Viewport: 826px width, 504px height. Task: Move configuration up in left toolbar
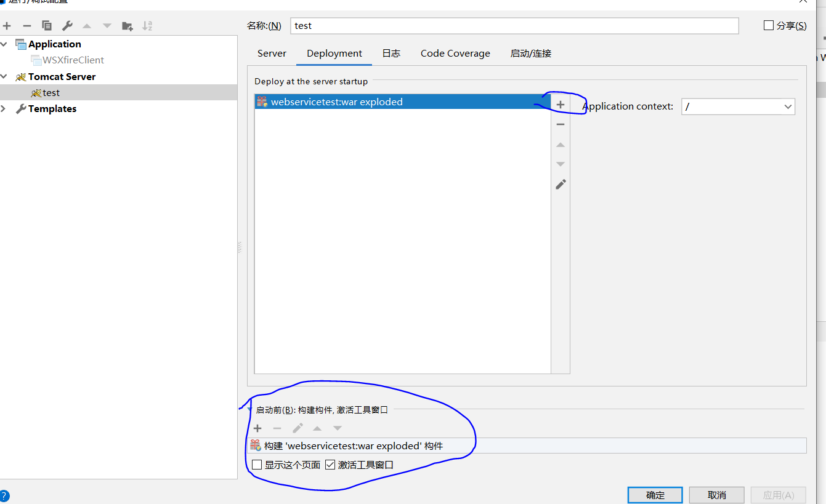(87, 26)
